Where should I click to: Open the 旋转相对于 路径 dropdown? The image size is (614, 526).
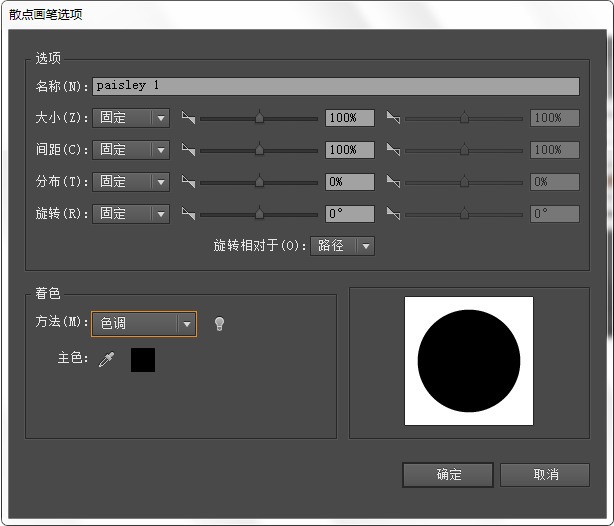(343, 245)
